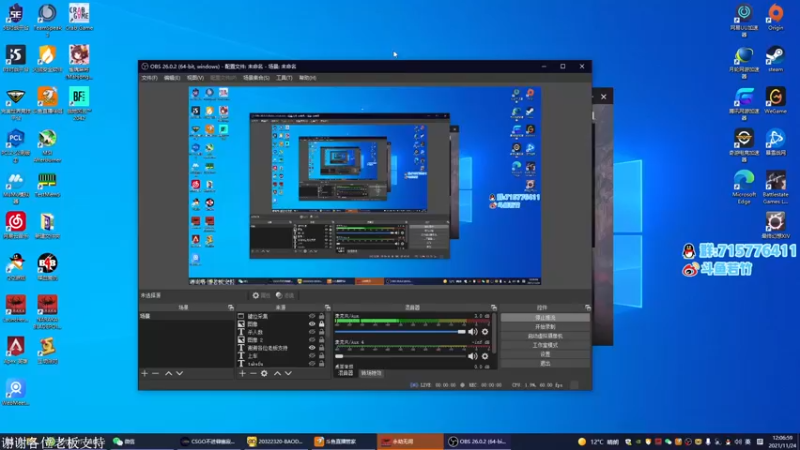Switch to OBS 26.0.2 taskbar button
This screenshot has width=800, height=450.
(x=477, y=441)
